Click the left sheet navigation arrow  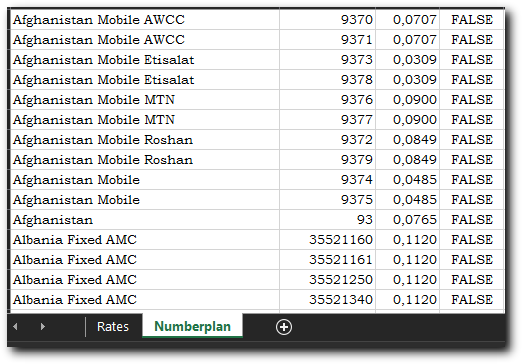(x=15, y=327)
